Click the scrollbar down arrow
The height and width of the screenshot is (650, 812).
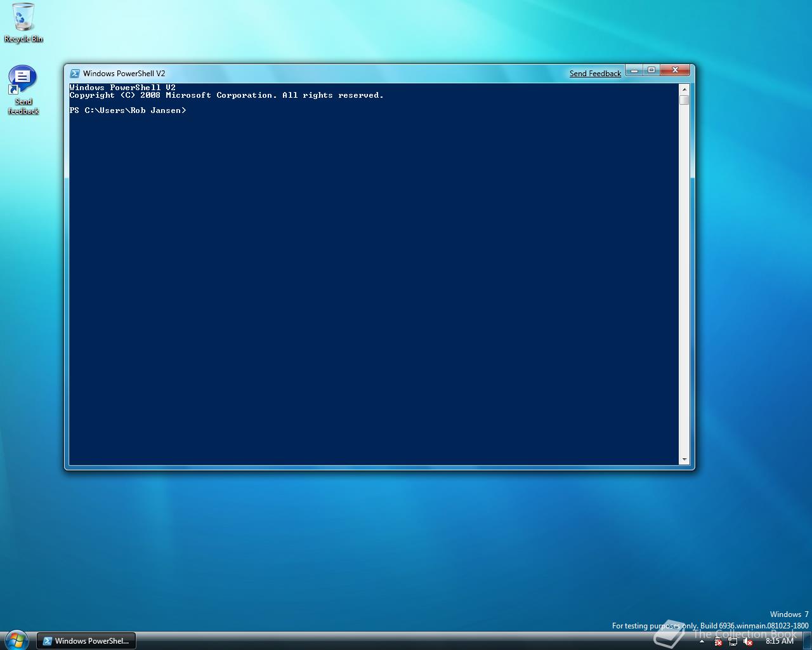pyautogui.click(x=684, y=459)
